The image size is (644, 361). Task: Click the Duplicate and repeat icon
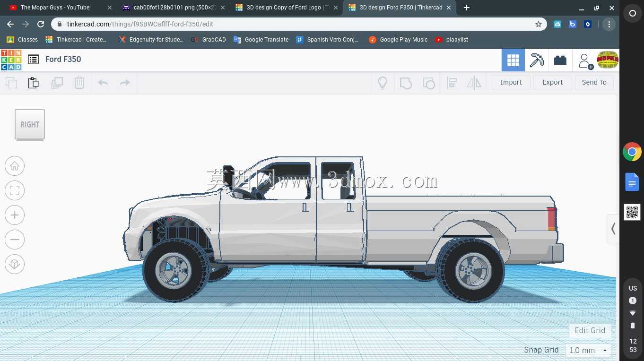57,83
